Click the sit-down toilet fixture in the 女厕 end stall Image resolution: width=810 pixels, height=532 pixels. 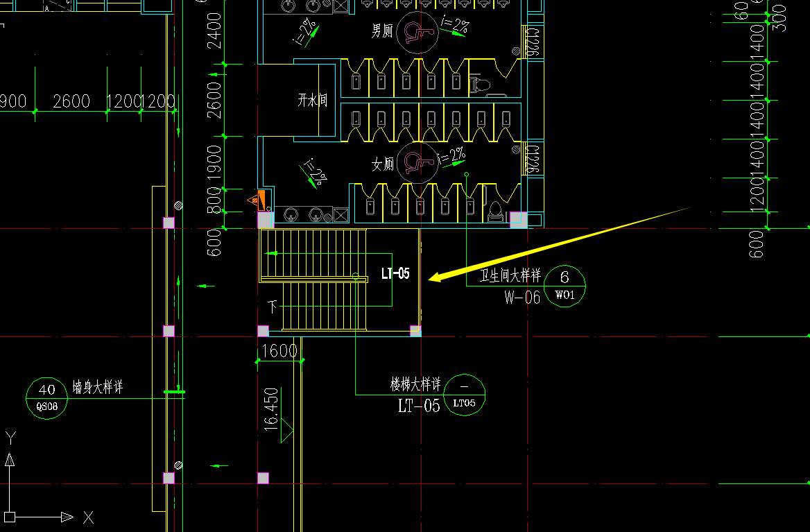(495, 212)
